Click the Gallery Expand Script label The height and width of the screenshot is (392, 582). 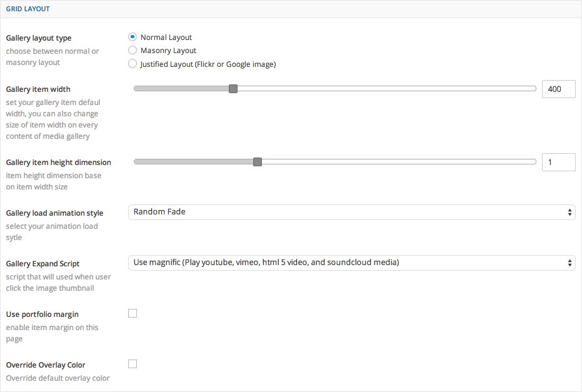click(x=43, y=264)
